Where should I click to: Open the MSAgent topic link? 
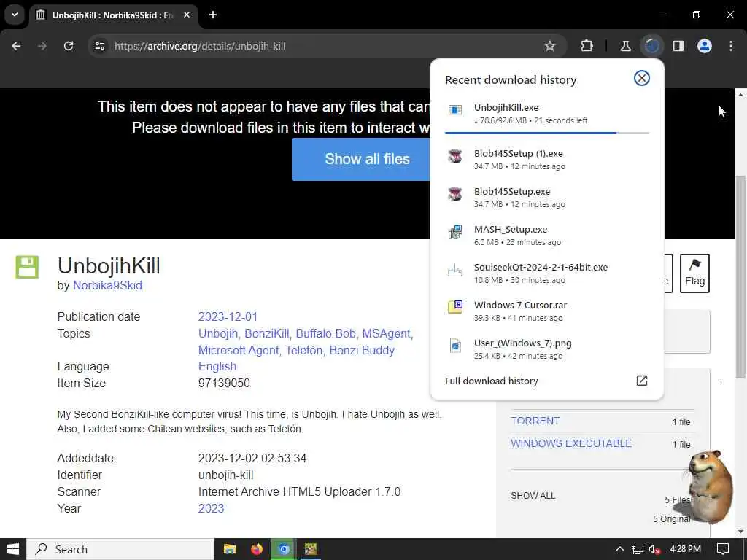387,333
